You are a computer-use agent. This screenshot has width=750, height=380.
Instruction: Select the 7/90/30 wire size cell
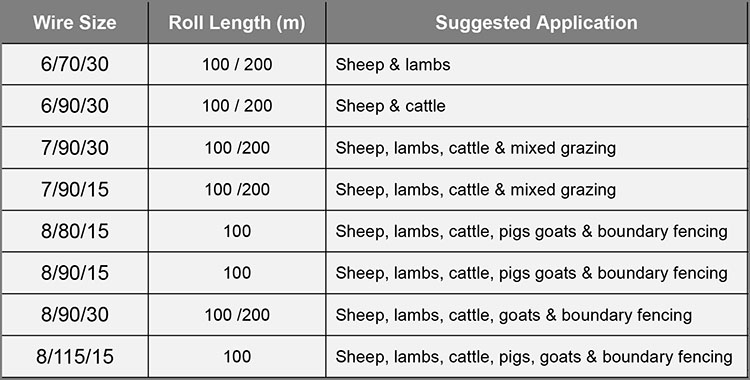75,148
